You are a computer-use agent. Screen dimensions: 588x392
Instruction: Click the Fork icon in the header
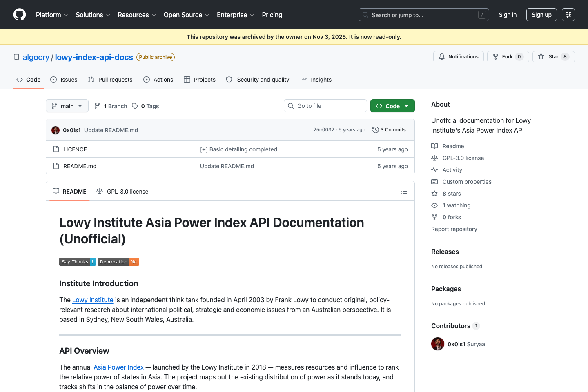coord(495,56)
